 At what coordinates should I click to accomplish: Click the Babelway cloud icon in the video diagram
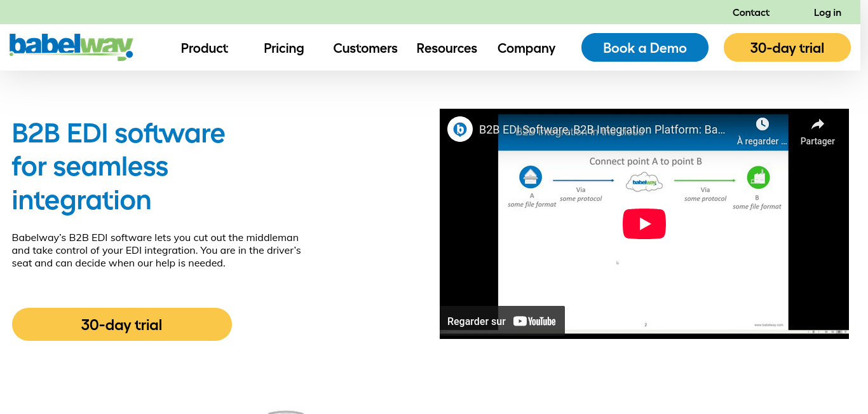click(x=644, y=183)
